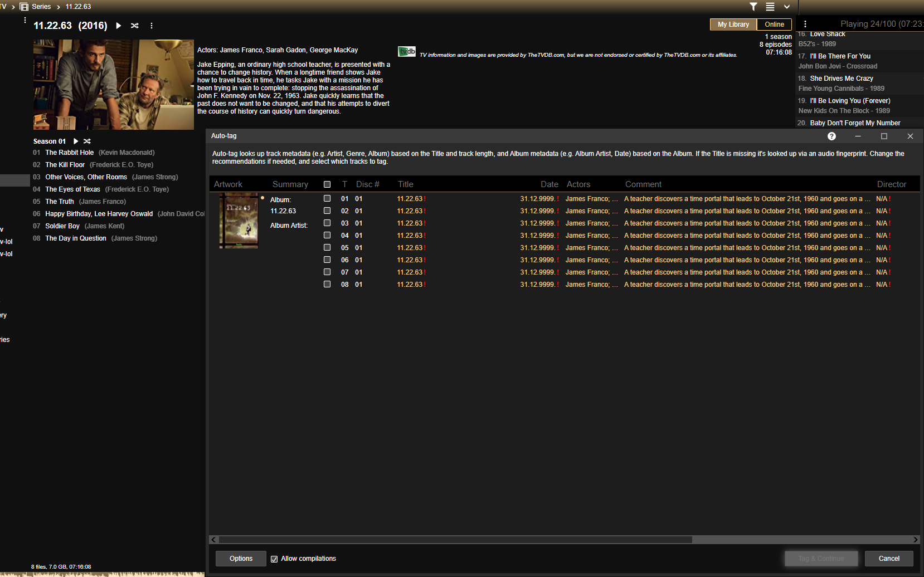This screenshot has height=577, width=924.
Task: Expand the top bar chevron dropdown
Action: [786, 7]
